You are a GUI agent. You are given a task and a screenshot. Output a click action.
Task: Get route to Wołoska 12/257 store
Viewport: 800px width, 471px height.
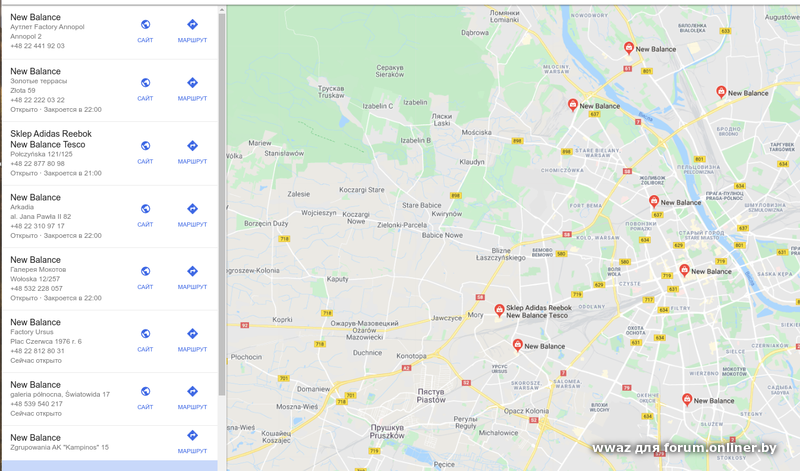tap(192, 271)
